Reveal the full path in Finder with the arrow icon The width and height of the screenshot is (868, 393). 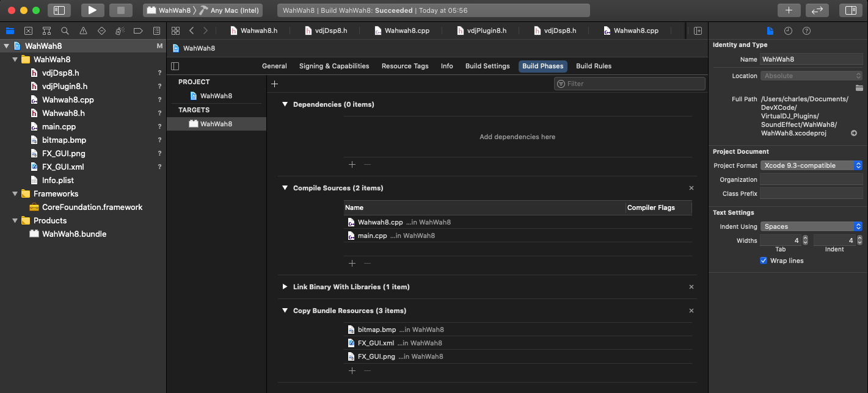[854, 133]
